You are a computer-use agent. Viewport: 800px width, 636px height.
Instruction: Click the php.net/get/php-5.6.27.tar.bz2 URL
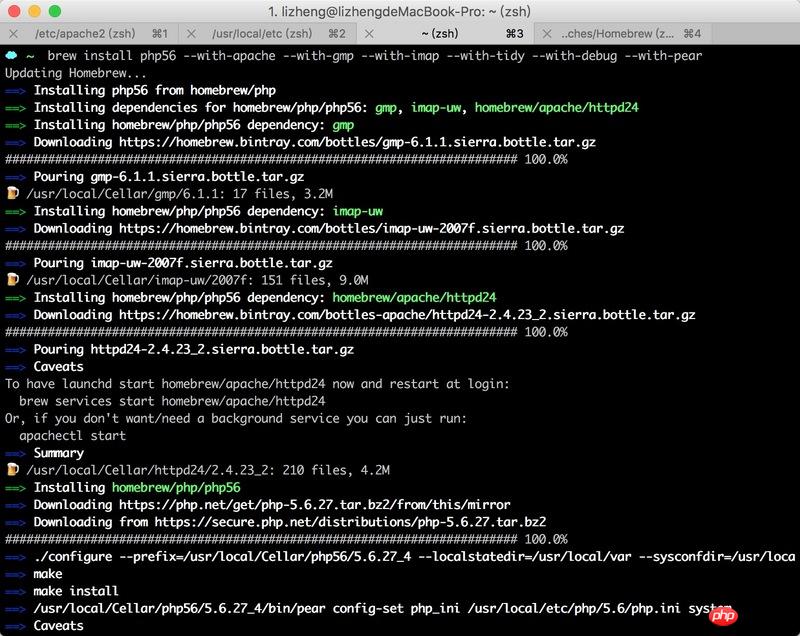[314, 505]
